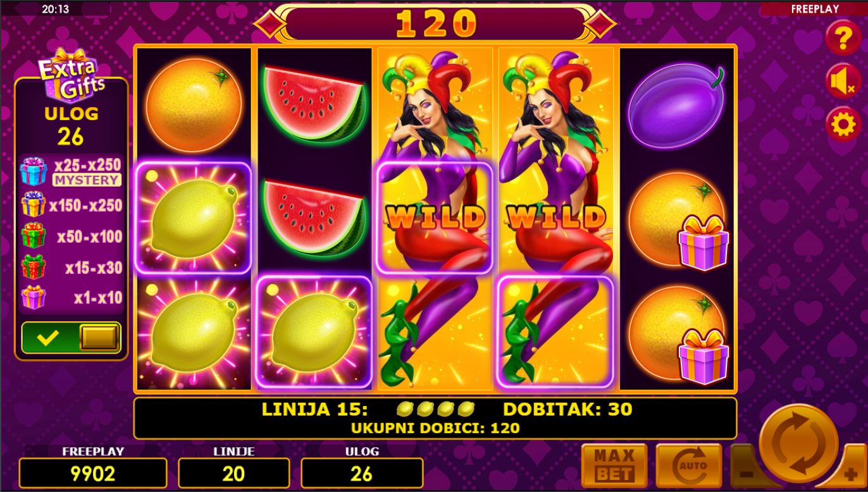This screenshot has width=868, height=492.
Task: Select the red gift x15-x30
Action: pyautogui.click(x=71, y=268)
